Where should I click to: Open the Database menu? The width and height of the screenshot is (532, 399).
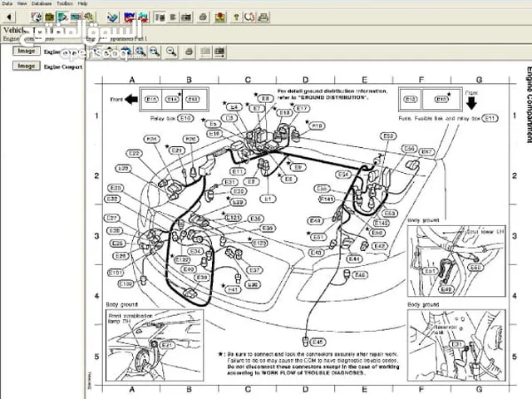click(41, 4)
